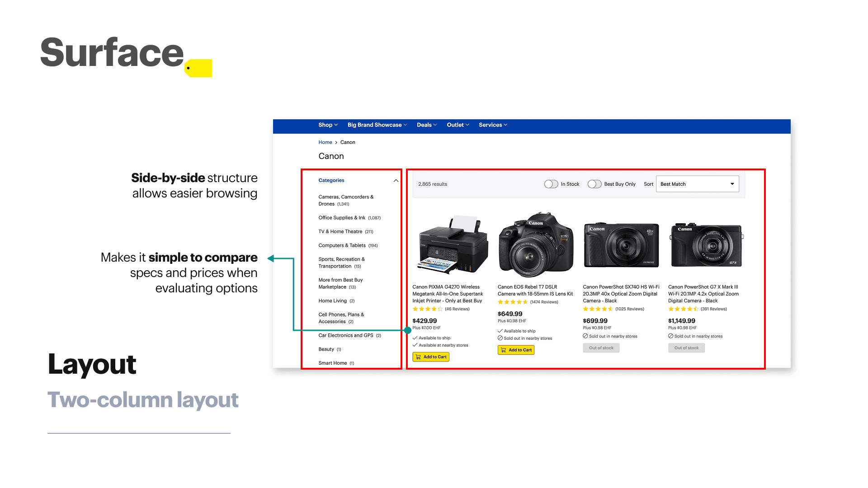Image resolution: width=868 pixels, height=488 pixels.
Task: Click the breadcrumb arrow after Home
Action: (336, 142)
